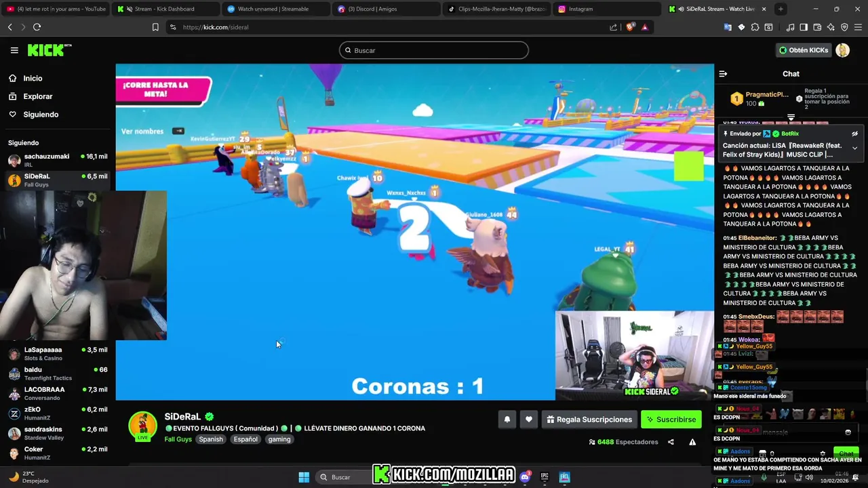Open the Brave Shields lion icon
The image size is (868, 488).
[x=630, y=27]
